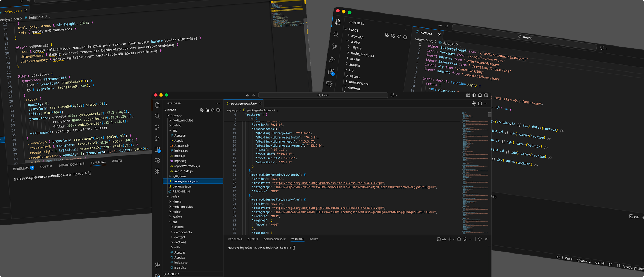The image size is (644, 277).
Task: Switch to OUTPUT tab in center window panel
Action: click(253, 239)
